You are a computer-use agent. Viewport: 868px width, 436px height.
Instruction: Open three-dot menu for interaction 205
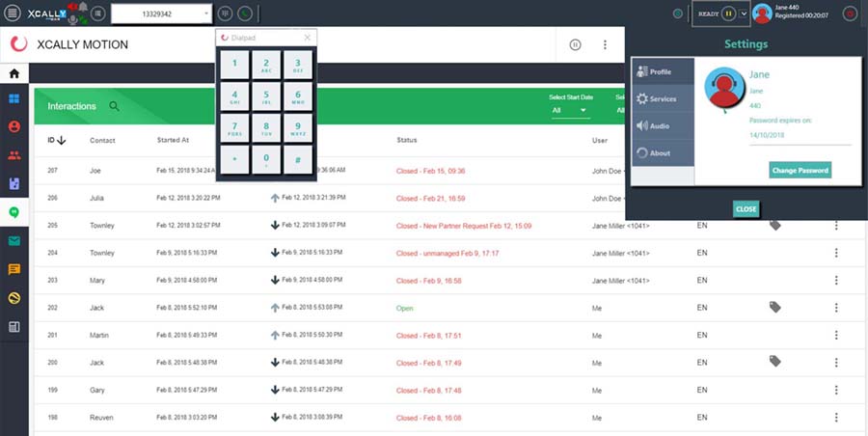tap(836, 226)
